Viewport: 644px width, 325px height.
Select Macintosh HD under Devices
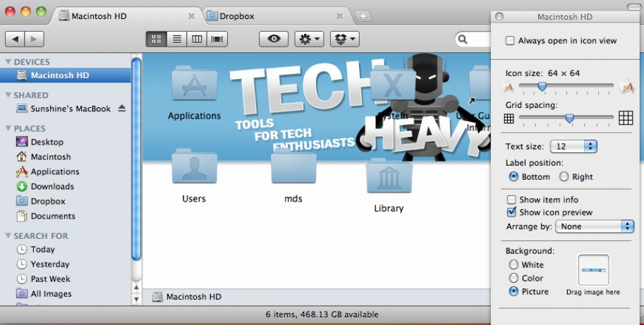(66, 75)
